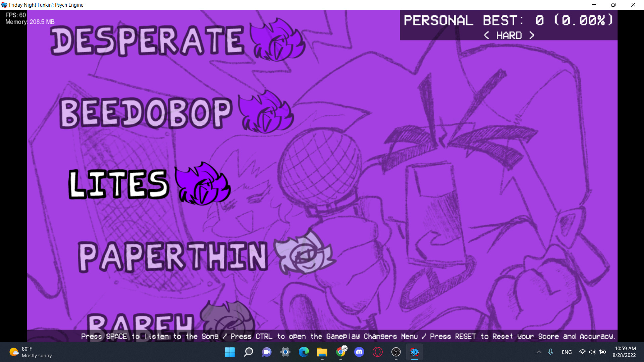
Task: Click the Press SPACE hint bar text
Action: (348, 336)
